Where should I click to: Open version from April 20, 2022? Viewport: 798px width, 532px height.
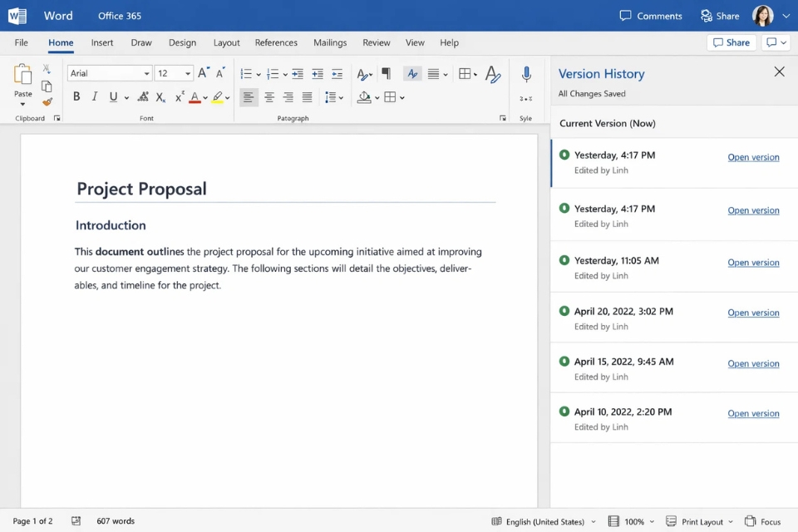[x=754, y=313]
